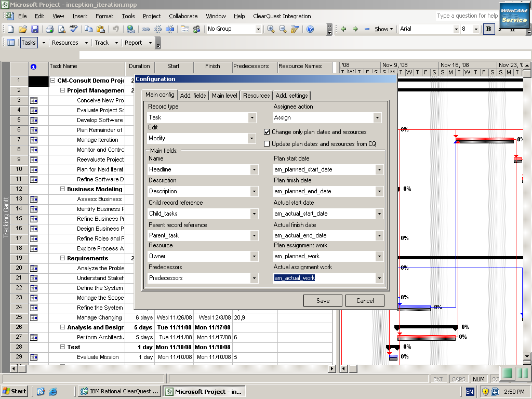The height and width of the screenshot is (399, 532).
Task: Switch to the Add. settings tab
Action: (x=291, y=96)
